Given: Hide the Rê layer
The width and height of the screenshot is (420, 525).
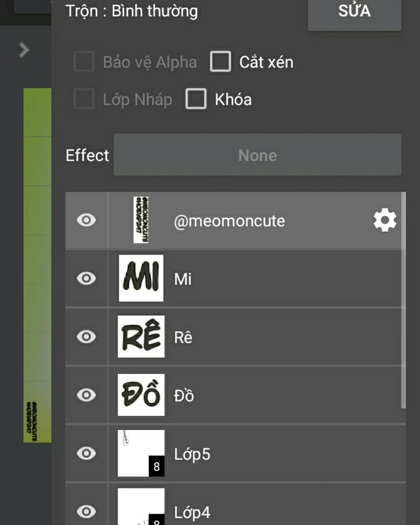Looking at the screenshot, I should pyautogui.click(x=86, y=337).
